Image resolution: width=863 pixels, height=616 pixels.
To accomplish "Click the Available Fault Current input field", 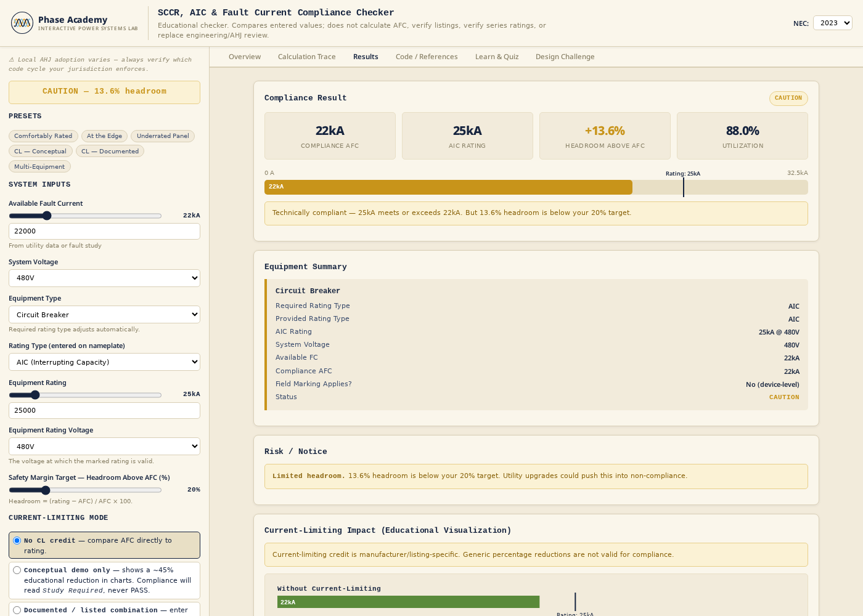I will click(104, 231).
